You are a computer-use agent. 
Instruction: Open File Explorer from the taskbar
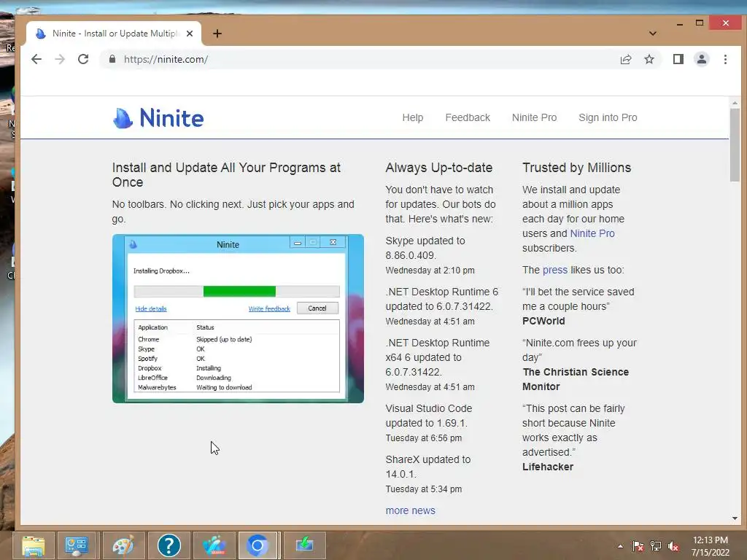(x=33, y=545)
